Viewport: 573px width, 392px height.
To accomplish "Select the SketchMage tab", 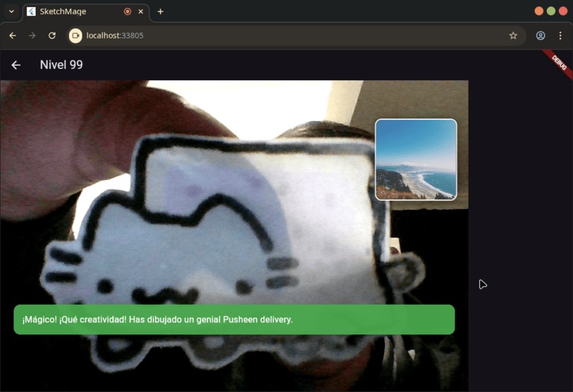I will (86, 11).
